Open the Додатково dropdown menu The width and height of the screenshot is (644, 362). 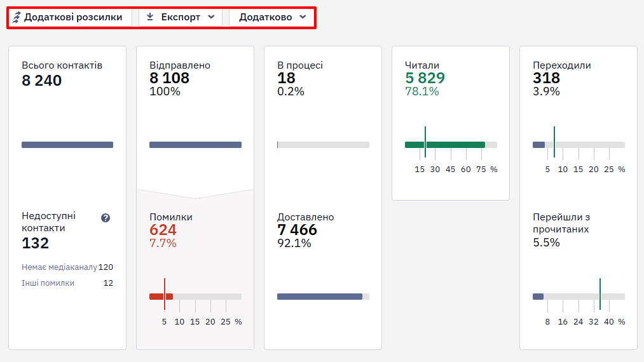pos(272,17)
